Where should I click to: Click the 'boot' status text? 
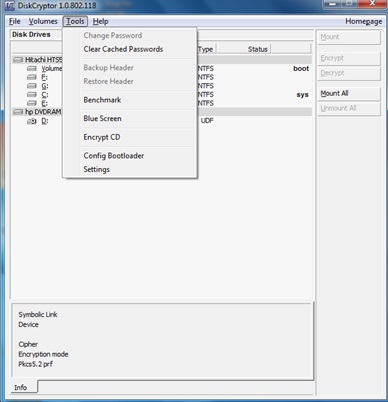click(301, 68)
